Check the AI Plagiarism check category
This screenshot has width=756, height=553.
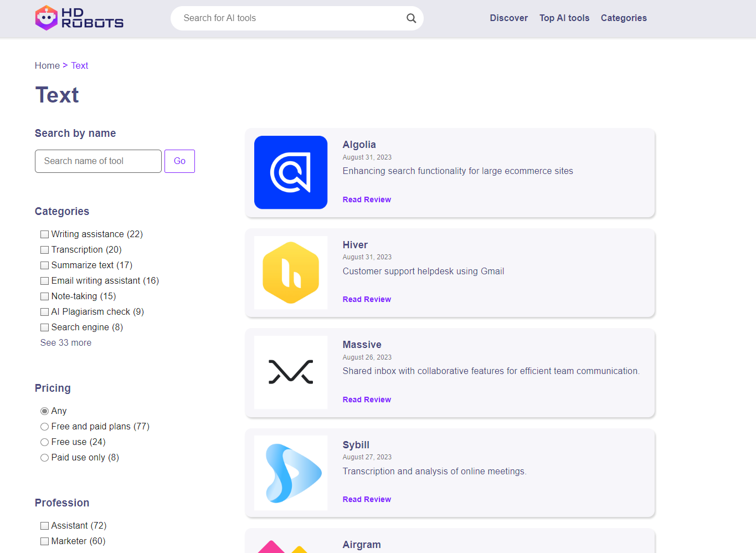click(x=45, y=312)
